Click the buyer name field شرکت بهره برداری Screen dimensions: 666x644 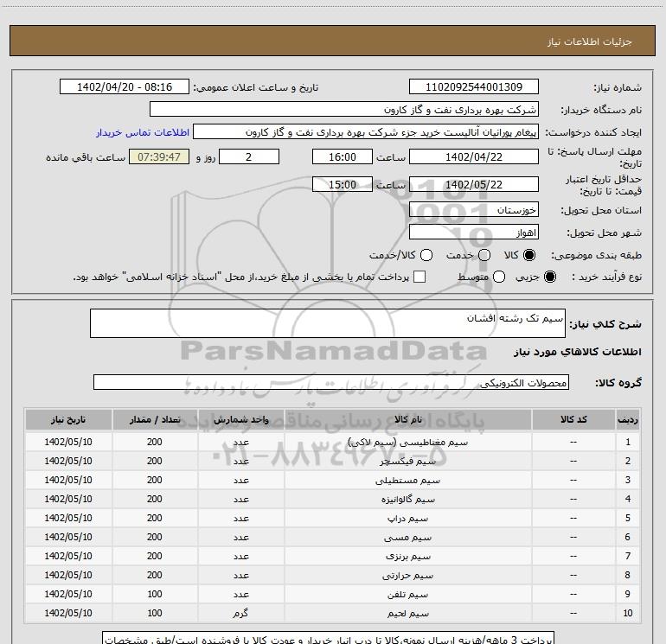pyautogui.click(x=344, y=110)
